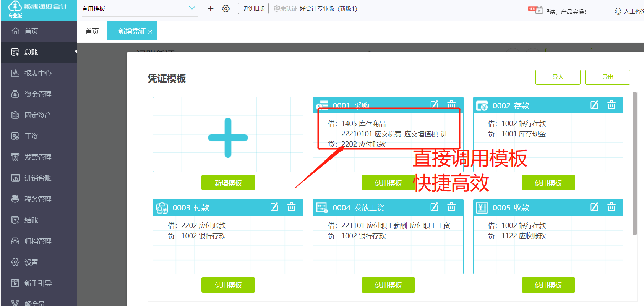Close the 新增凭证 tab
644x306 pixels.
pyautogui.click(x=150, y=32)
